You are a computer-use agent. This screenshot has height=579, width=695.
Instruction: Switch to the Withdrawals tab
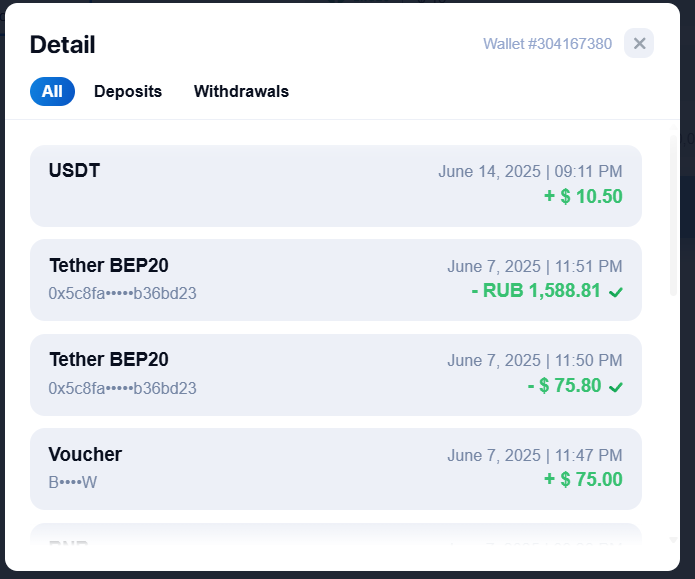click(242, 92)
